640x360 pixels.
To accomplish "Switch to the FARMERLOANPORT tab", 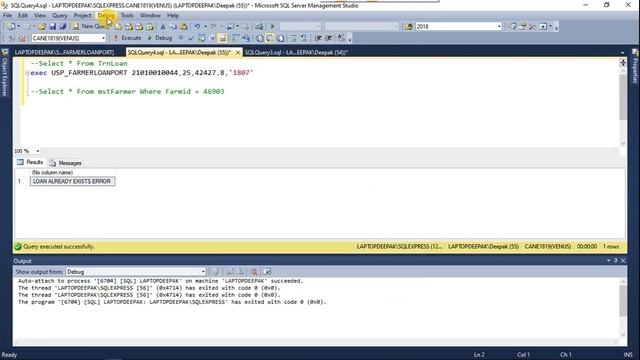I will click(64, 53).
